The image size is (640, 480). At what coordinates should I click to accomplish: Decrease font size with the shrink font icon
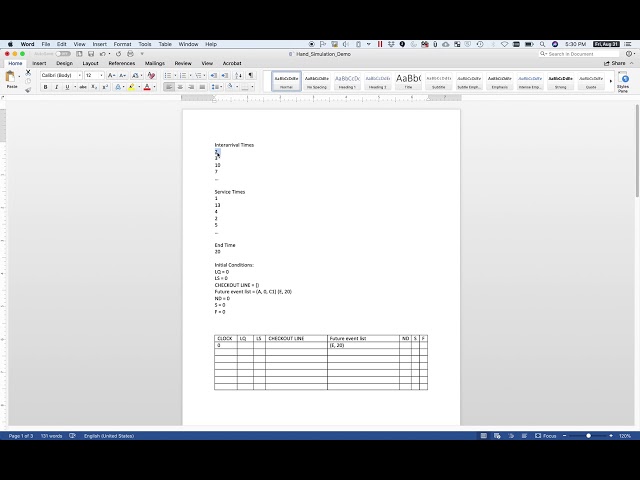(122, 76)
